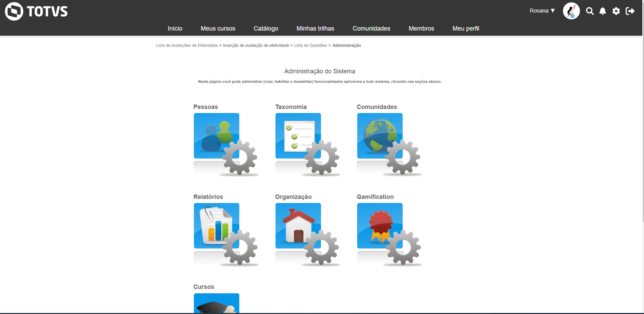Screen dimensions: 644x314
Task: Click the Administração do Sistema heading
Action: (x=320, y=71)
